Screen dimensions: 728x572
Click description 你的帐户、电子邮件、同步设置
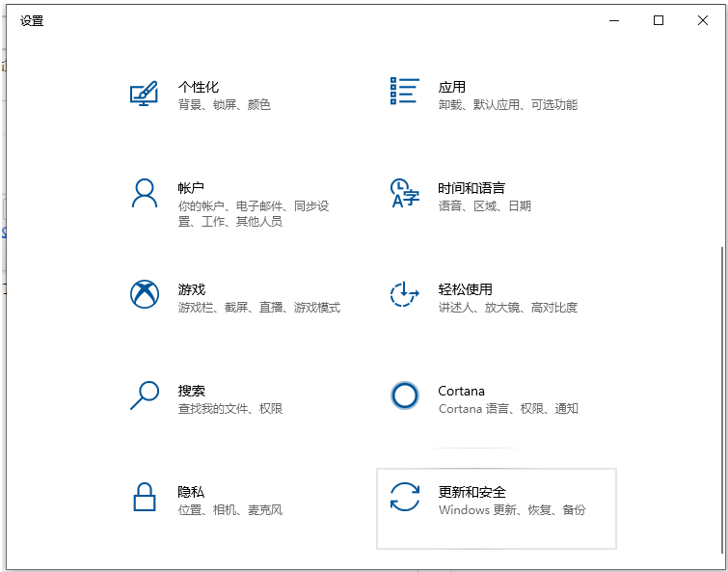(x=254, y=213)
